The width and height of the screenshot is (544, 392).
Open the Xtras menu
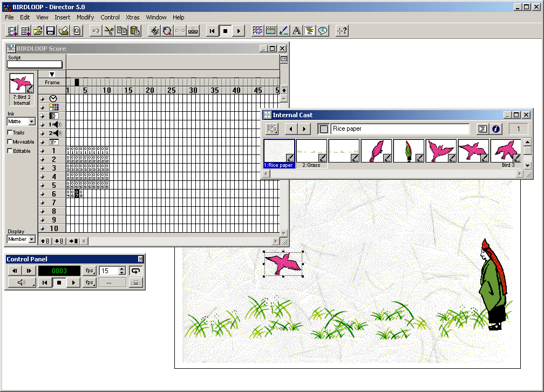133,17
